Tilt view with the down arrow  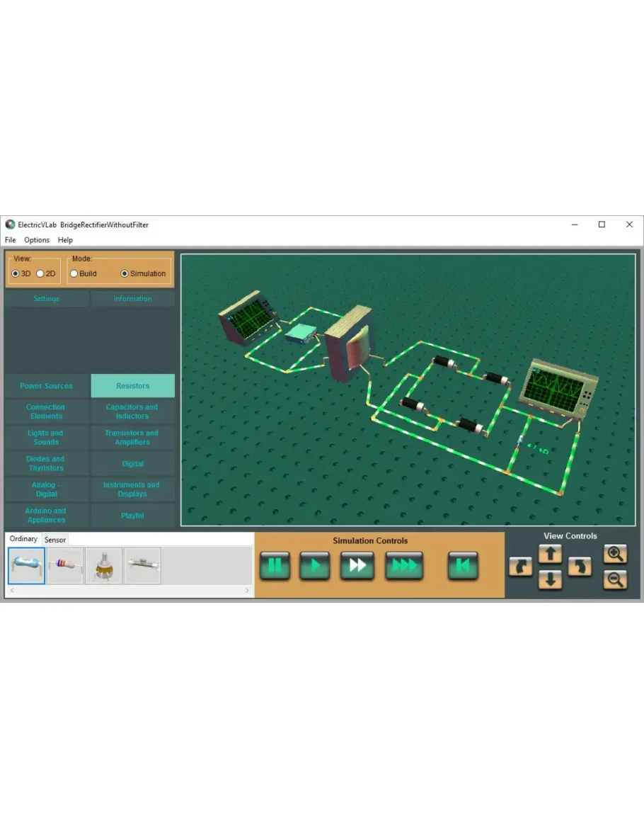(x=550, y=580)
